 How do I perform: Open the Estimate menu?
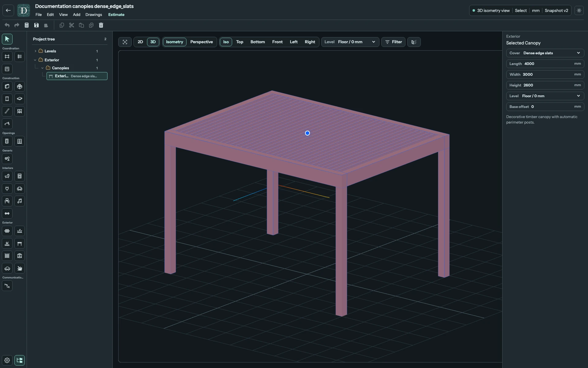click(116, 15)
